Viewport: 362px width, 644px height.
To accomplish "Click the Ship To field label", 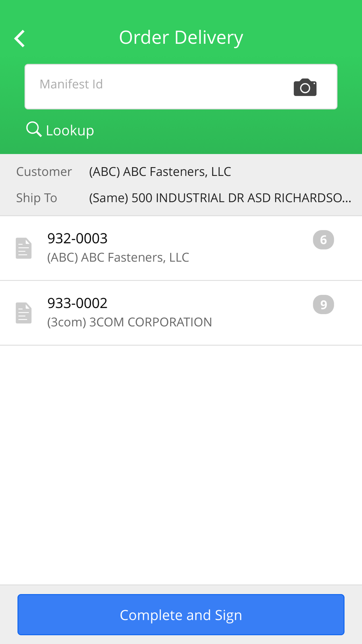I will (x=37, y=198).
